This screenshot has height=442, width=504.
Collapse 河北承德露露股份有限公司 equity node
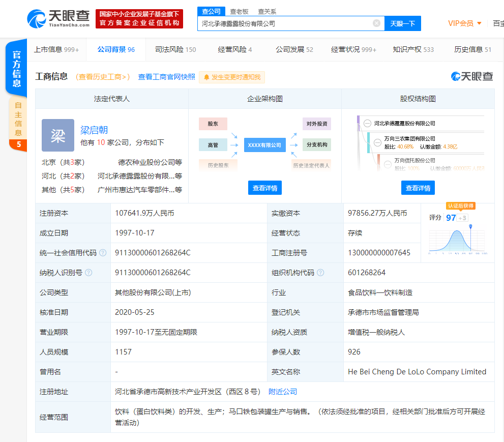(367, 123)
